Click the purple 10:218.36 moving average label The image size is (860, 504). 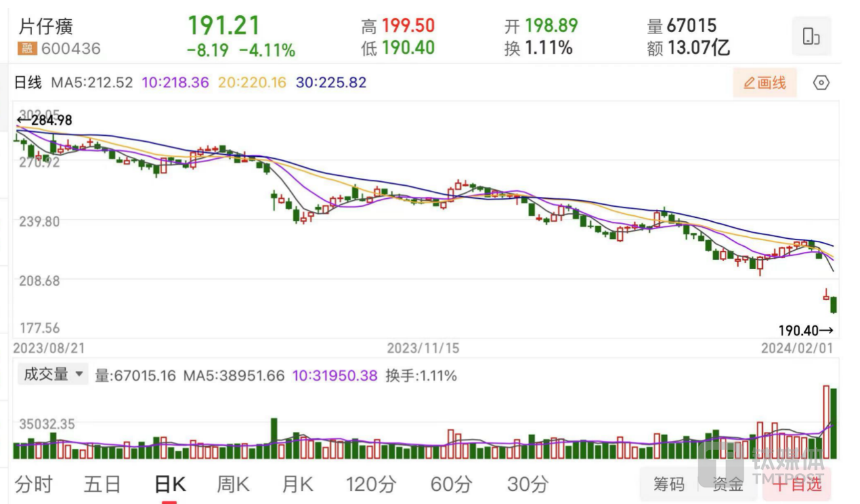[175, 83]
